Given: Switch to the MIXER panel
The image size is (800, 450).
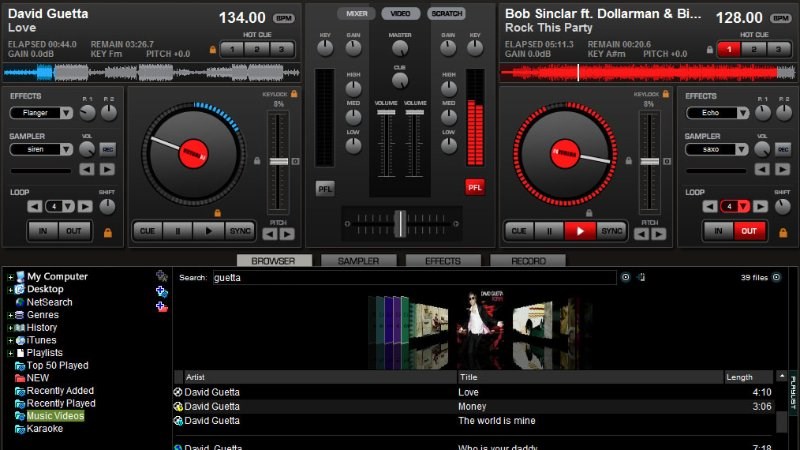Looking at the screenshot, I should click(x=356, y=14).
